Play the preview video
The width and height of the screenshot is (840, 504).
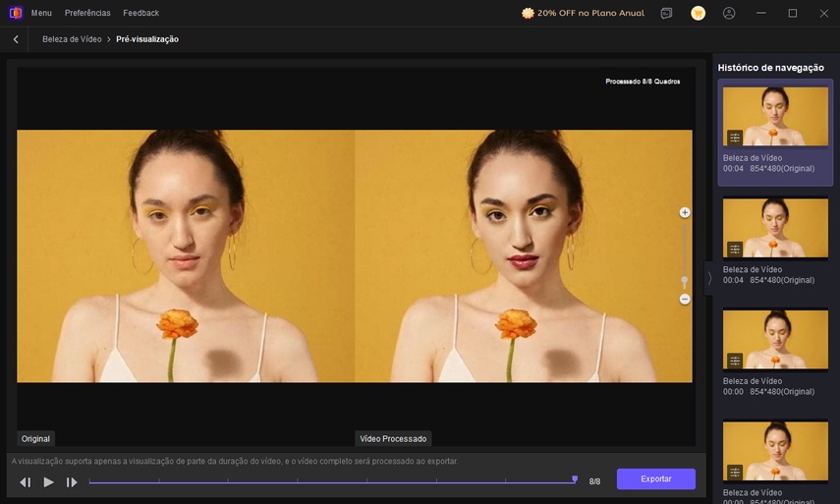pos(48,482)
